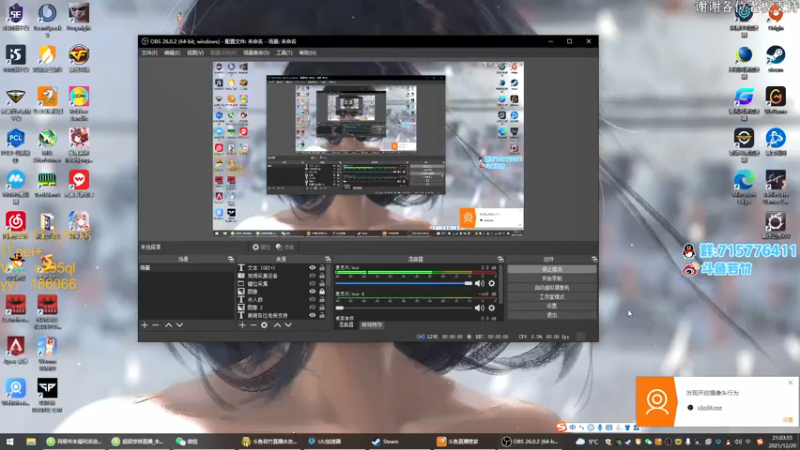Open the 编辑(E) menu in OBS
The width and height of the screenshot is (800, 450).
(172, 53)
